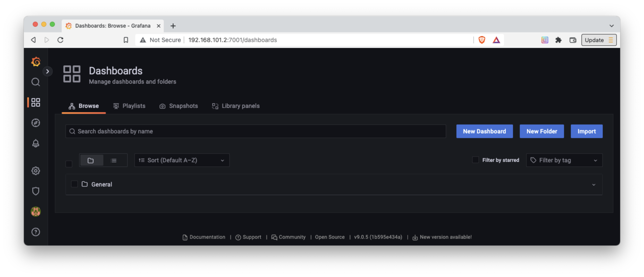Check the General folder checkbox
Screen dimensions: 644x277
[74, 184]
